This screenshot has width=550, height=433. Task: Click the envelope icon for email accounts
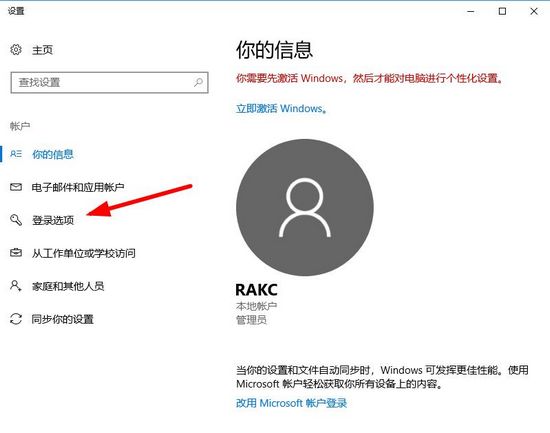pyautogui.click(x=16, y=187)
